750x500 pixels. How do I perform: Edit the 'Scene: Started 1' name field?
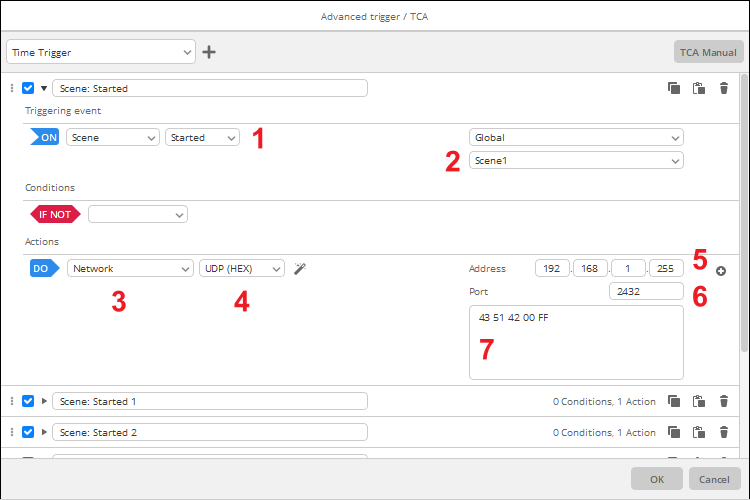coord(210,401)
